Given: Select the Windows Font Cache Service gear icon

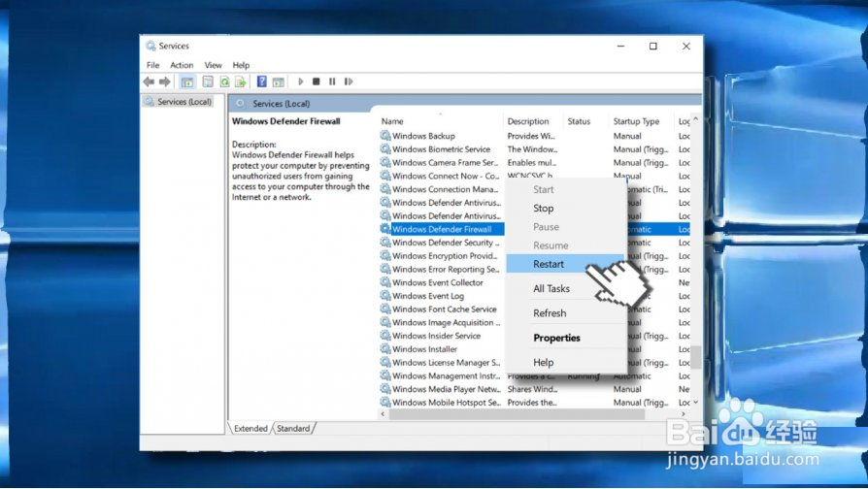Looking at the screenshot, I should [x=385, y=309].
